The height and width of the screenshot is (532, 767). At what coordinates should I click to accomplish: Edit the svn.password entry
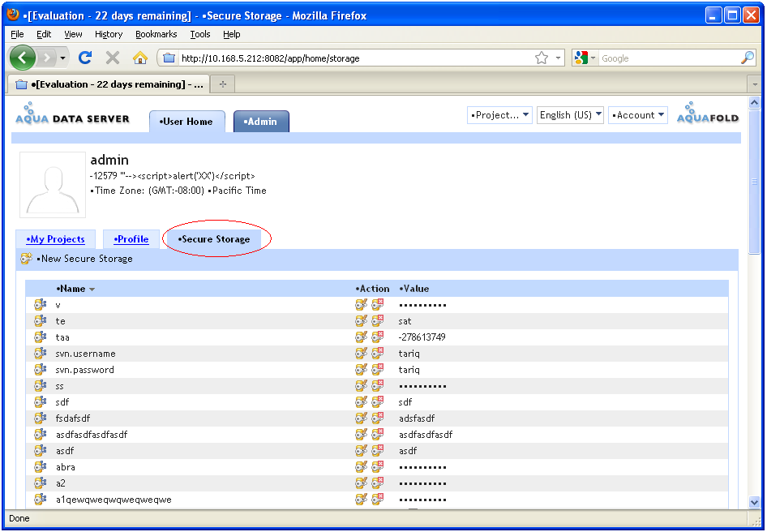(361, 370)
